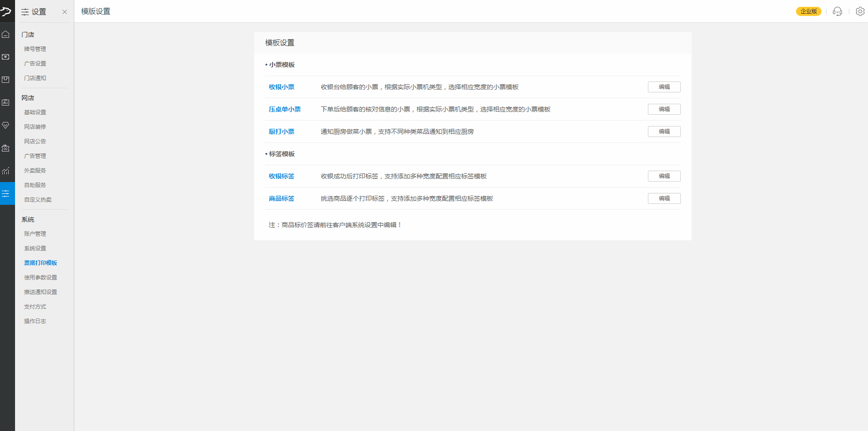Select the member card sidebar icon
The image size is (868, 431).
tap(6, 102)
